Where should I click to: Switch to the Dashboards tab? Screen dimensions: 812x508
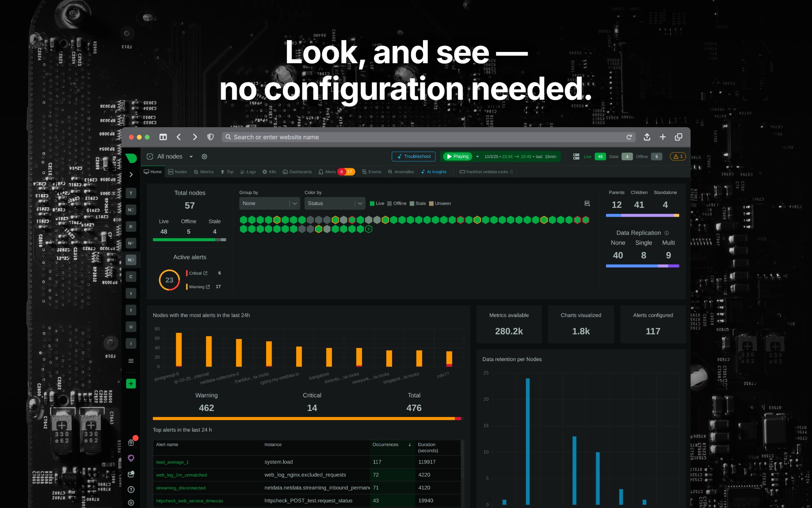(297, 172)
